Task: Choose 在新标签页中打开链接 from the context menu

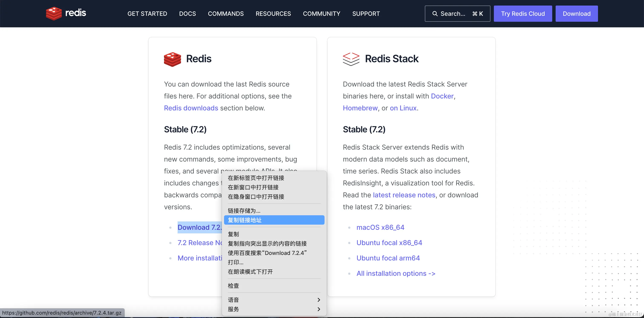Action: [x=274, y=178]
